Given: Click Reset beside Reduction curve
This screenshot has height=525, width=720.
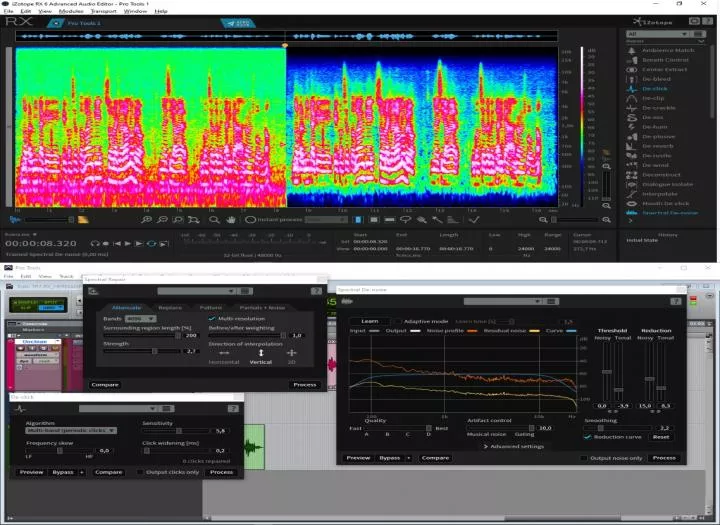Looking at the screenshot, I should (661, 437).
